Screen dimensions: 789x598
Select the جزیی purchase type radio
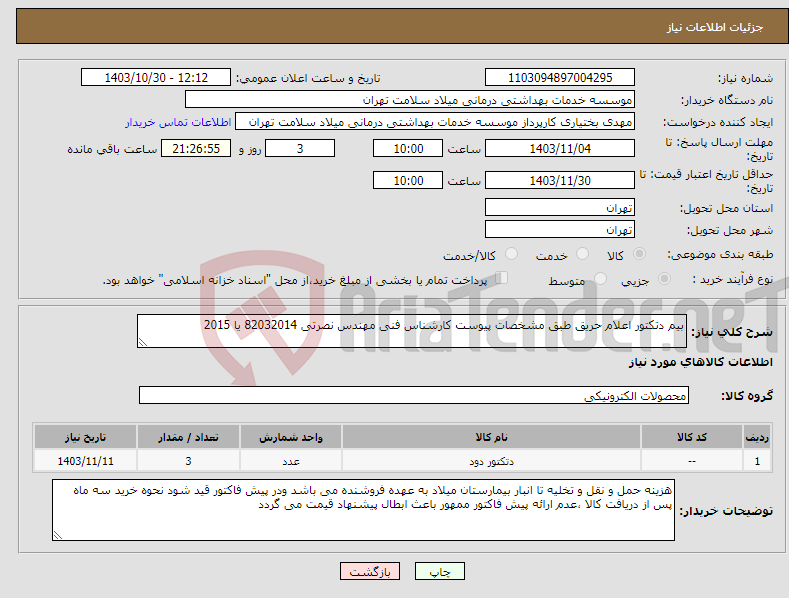click(x=664, y=278)
